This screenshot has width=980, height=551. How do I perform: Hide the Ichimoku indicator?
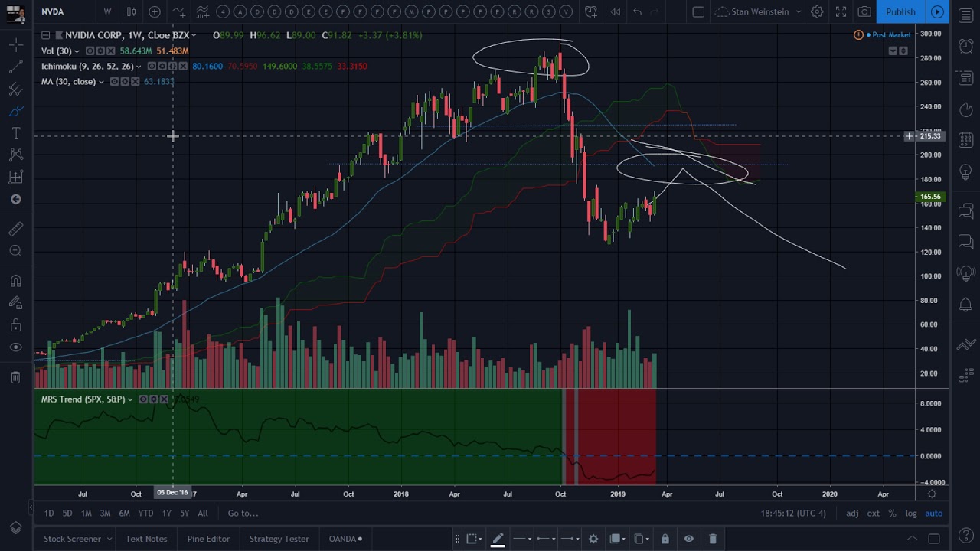(152, 66)
